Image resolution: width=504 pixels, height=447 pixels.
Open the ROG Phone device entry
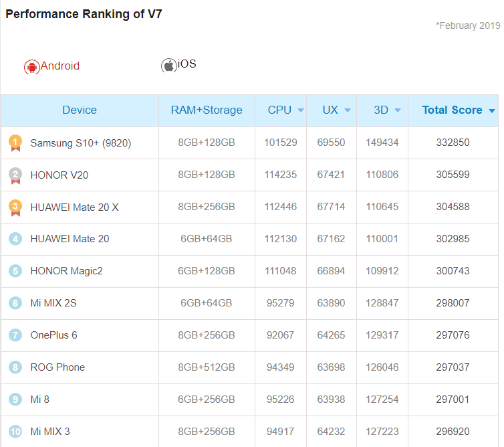pyautogui.click(x=57, y=367)
